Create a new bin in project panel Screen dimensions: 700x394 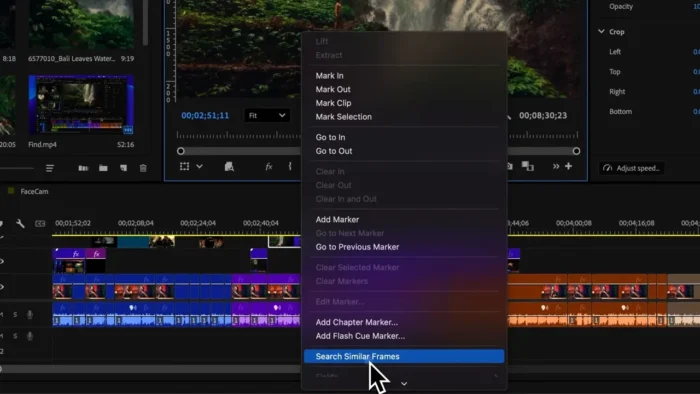(103, 168)
